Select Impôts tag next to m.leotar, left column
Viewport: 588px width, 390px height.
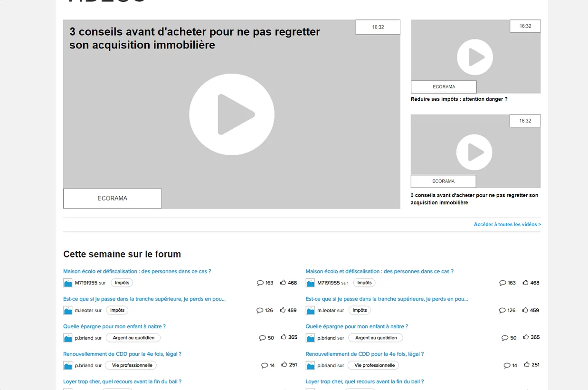117,310
